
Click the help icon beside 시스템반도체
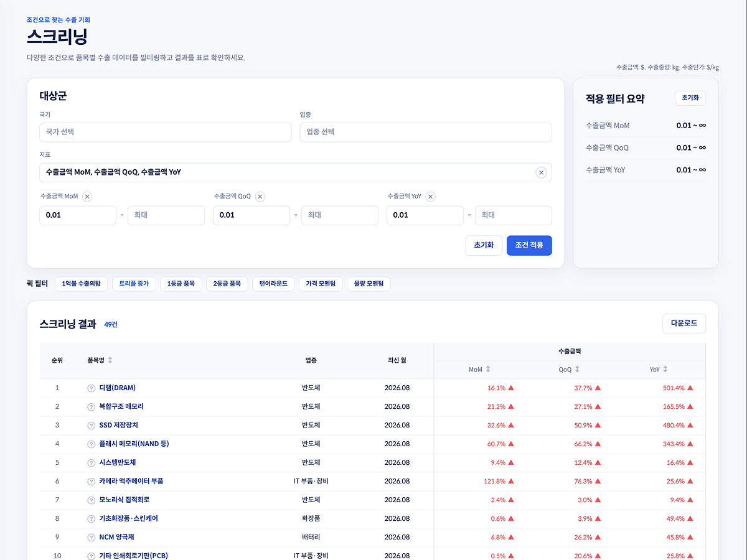pos(92,463)
